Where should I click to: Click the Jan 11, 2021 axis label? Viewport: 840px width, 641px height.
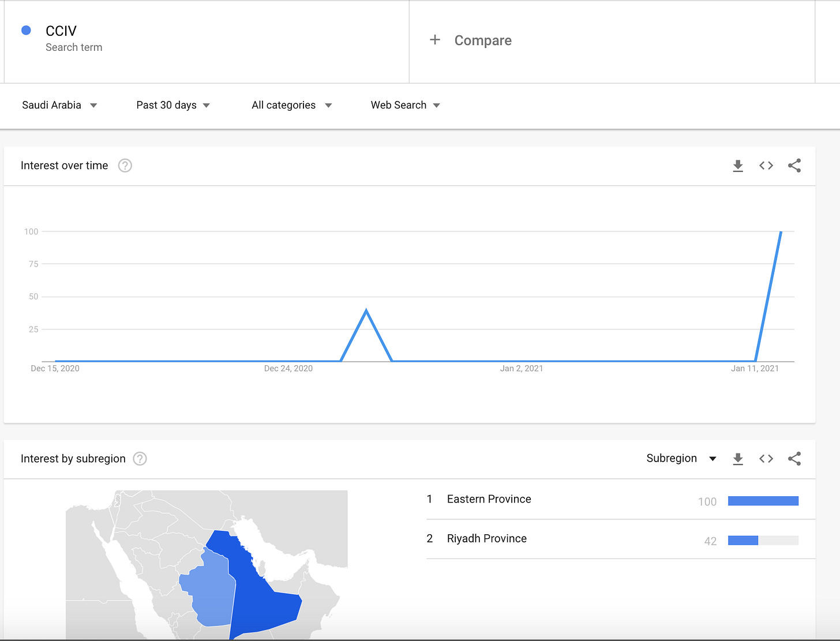755,369
